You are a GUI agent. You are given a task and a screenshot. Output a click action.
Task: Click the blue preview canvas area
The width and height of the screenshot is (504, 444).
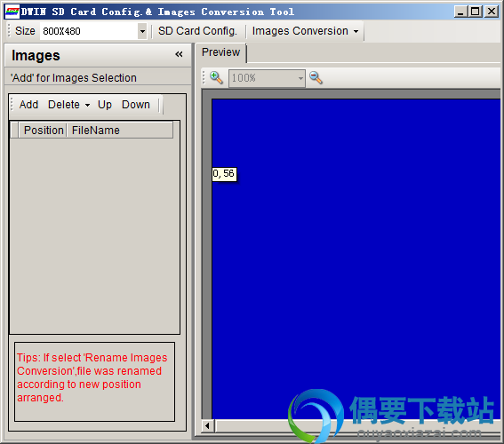pyautogui.click(x=356, y=258)
